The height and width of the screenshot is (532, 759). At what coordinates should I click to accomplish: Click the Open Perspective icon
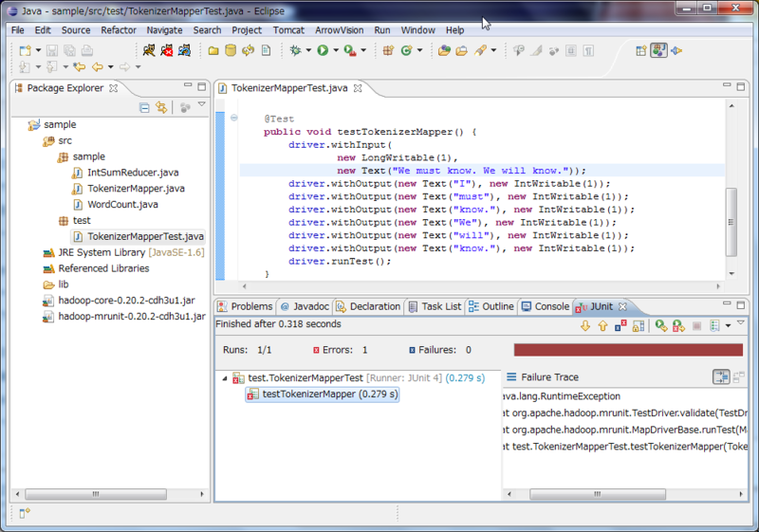[641, 50]
